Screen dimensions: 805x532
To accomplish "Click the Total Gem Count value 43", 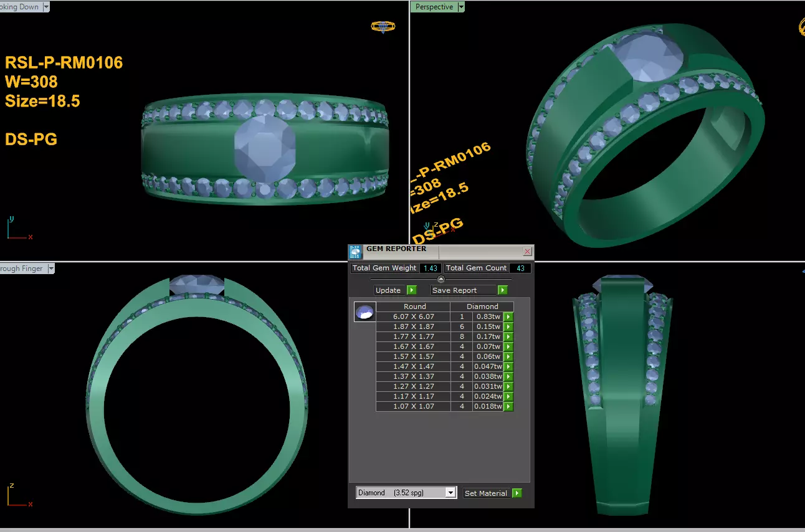I will click(520, 268).
